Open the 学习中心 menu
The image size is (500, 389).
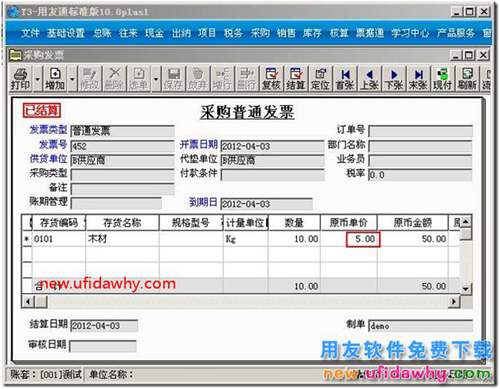410,33
